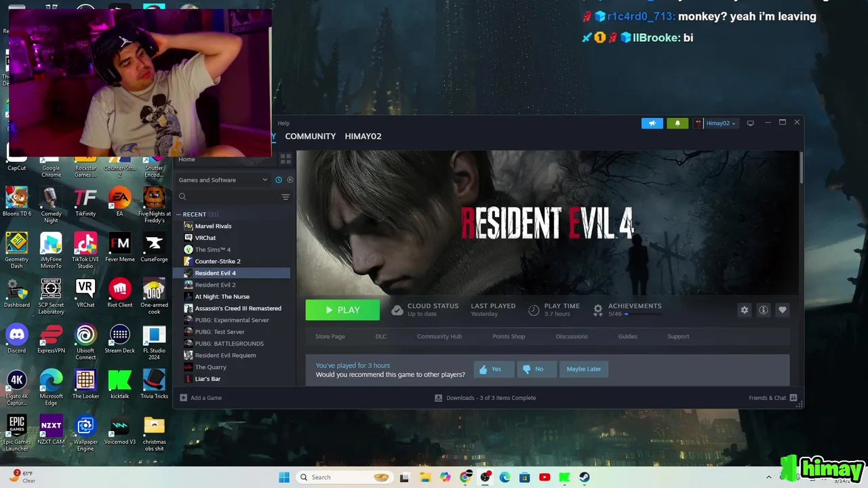
Task: Go to the COMMUNITY tab
Action: [310, 136]
